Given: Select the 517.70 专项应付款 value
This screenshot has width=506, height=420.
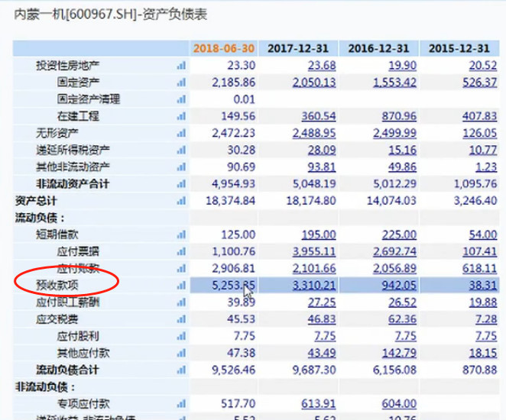Looking at the screenshot, I should pos(238,403).
